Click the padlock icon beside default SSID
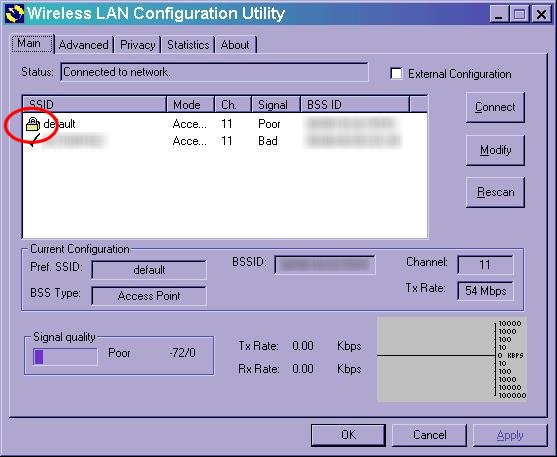Screen dimensions: 557x457 pyautogui.click(x=33, y=124)
